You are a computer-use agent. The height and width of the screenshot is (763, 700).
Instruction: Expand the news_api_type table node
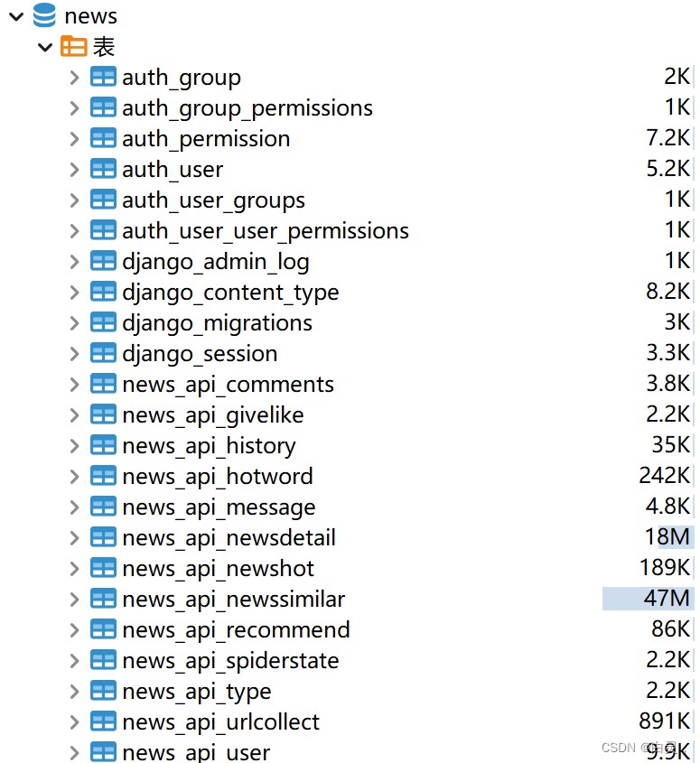tap(74, 691)
